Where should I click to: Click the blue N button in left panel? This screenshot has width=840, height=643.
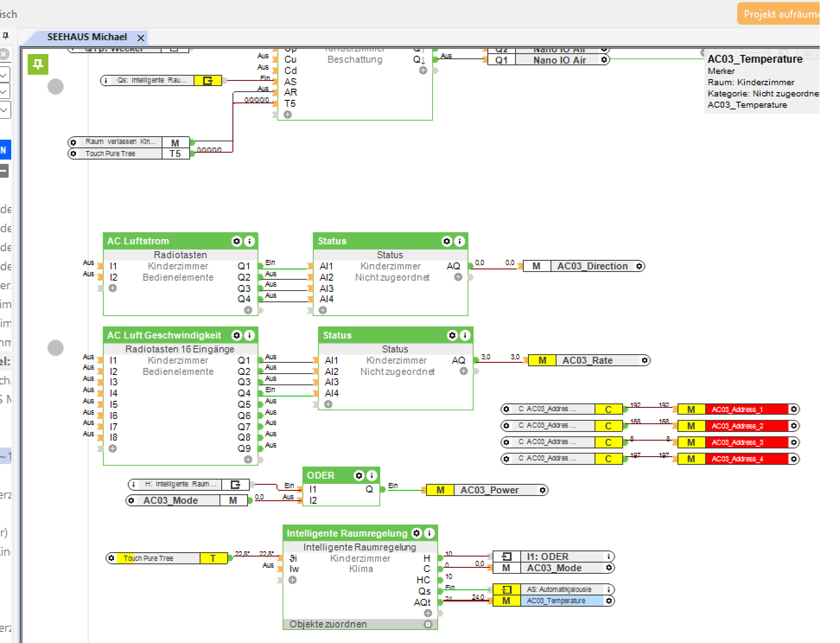4,150
